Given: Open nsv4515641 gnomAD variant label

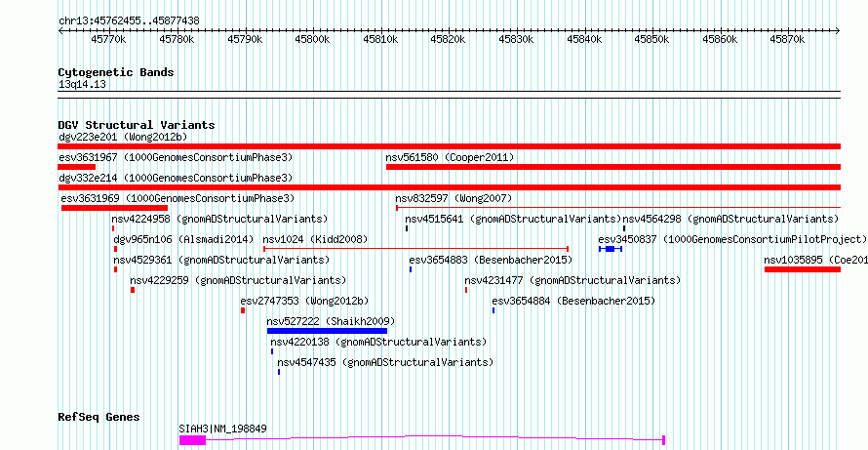Looking at the screenshot, I should pyautogui.click(x=514, y=219).
